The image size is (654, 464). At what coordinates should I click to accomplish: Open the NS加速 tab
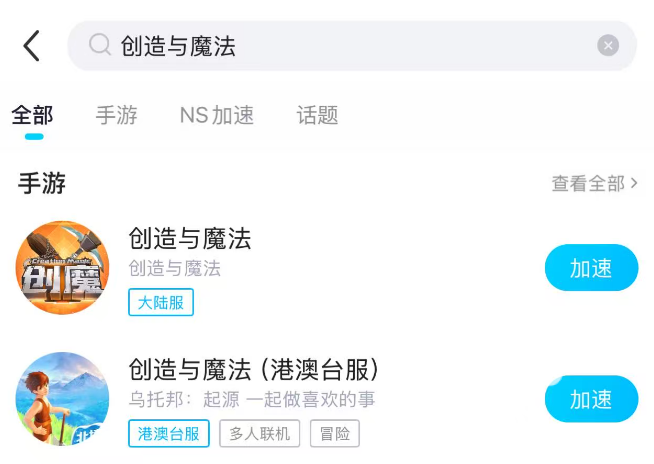217,115
